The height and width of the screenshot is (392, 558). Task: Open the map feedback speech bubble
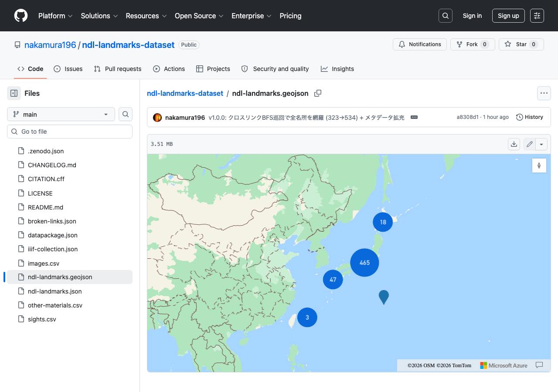[x=539, y=365]
